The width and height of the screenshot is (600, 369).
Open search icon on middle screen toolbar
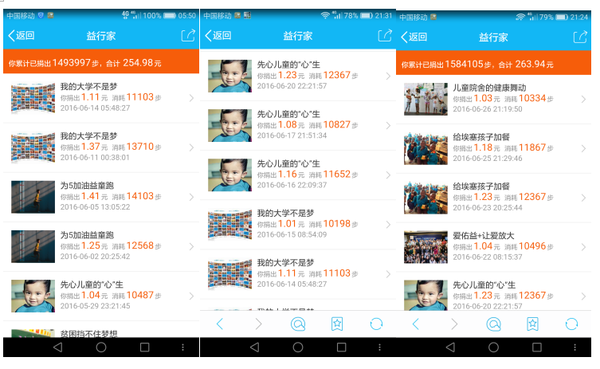(x=298, y=324)
